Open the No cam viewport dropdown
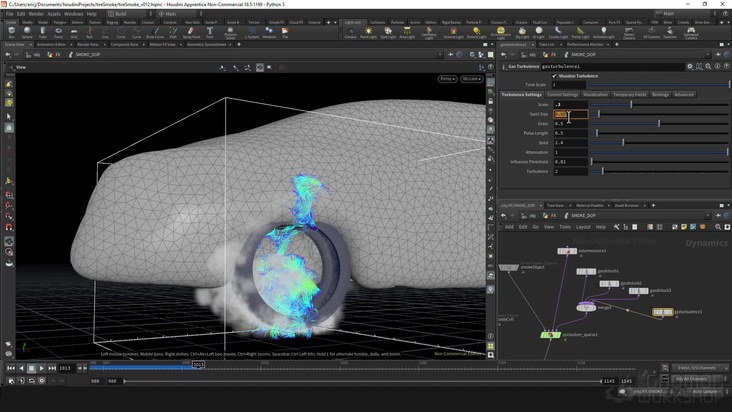Image resolution: width=732 pixels, height=412 pixels. (x=472, y=79)
